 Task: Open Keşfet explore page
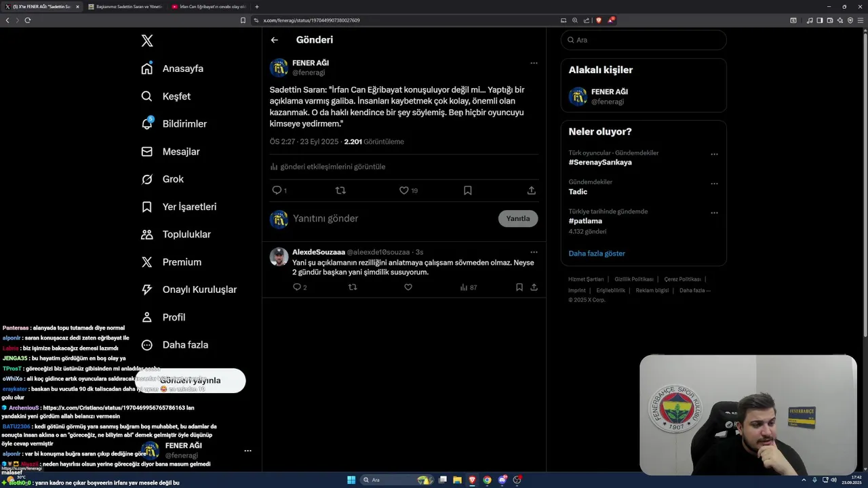coord(165,96)
